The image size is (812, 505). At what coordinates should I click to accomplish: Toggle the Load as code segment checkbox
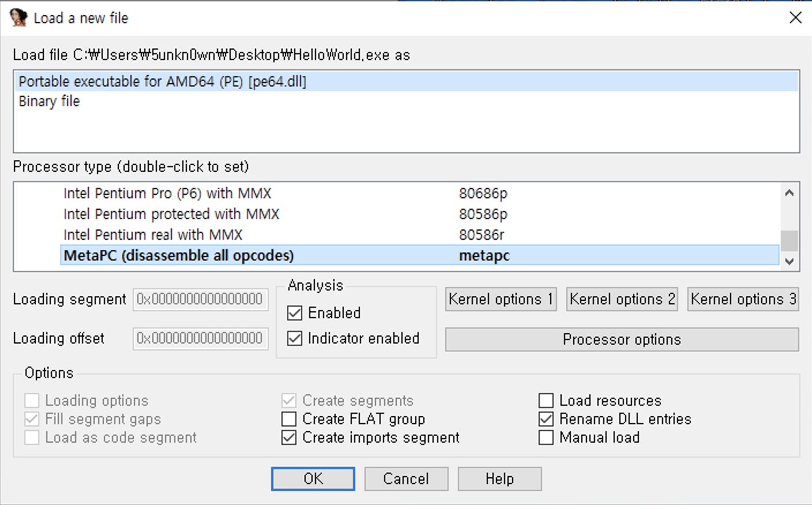32,438
